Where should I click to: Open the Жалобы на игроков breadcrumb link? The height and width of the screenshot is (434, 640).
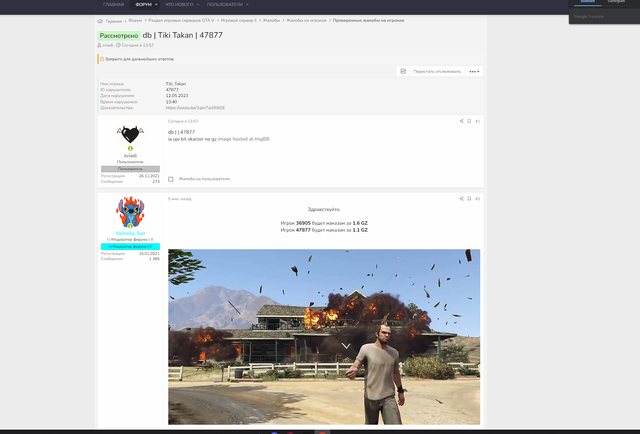(306, 20)
